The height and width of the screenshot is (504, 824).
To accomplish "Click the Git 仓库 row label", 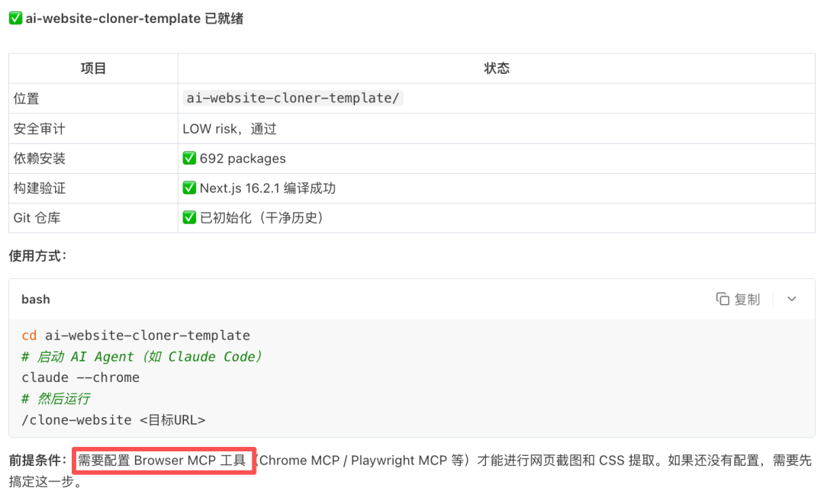I will tap(37, 217).
